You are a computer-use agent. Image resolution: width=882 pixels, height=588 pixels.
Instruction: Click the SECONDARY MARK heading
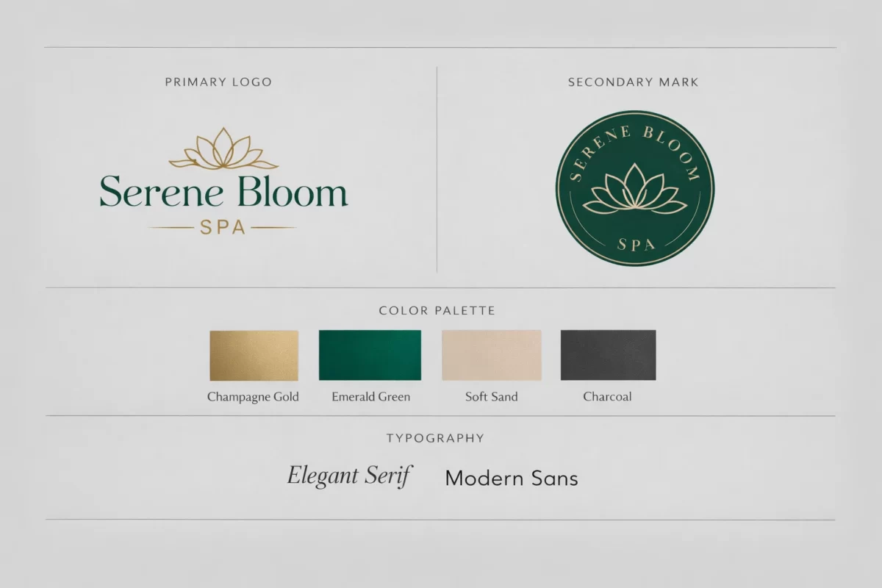(633, 82)
